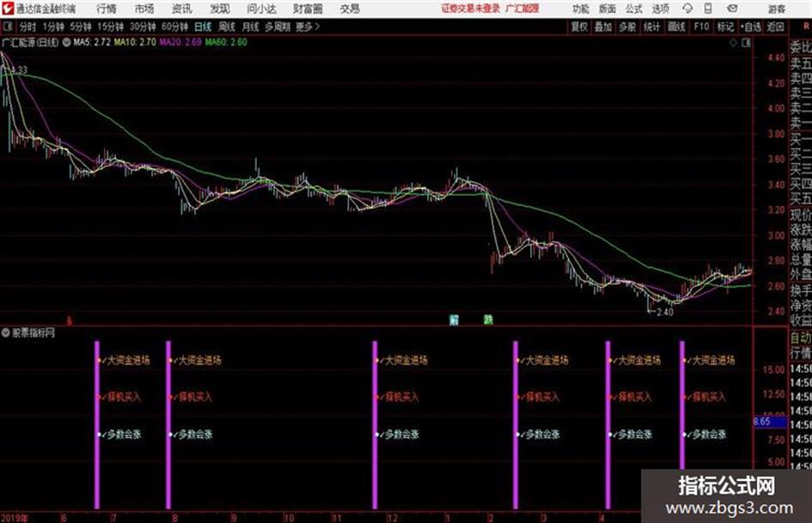The width and height of the screenshot is (812, 523).
Task: Open the mail envelope icon
Action: 732,9
